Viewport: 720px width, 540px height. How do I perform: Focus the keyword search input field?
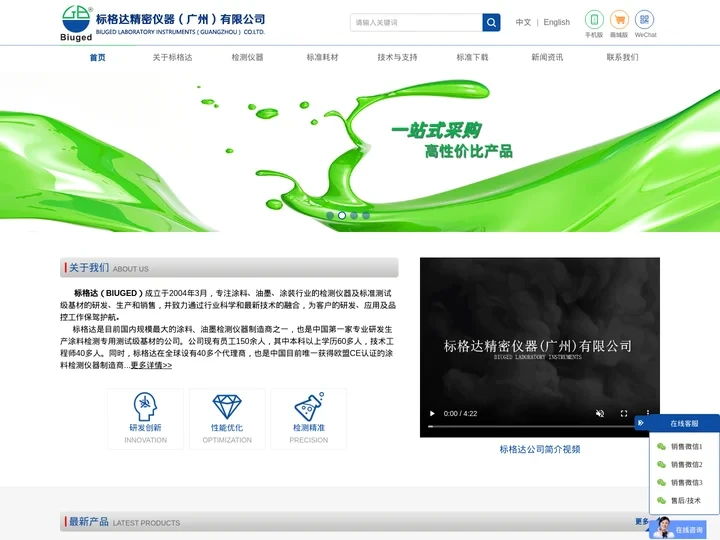416,22
